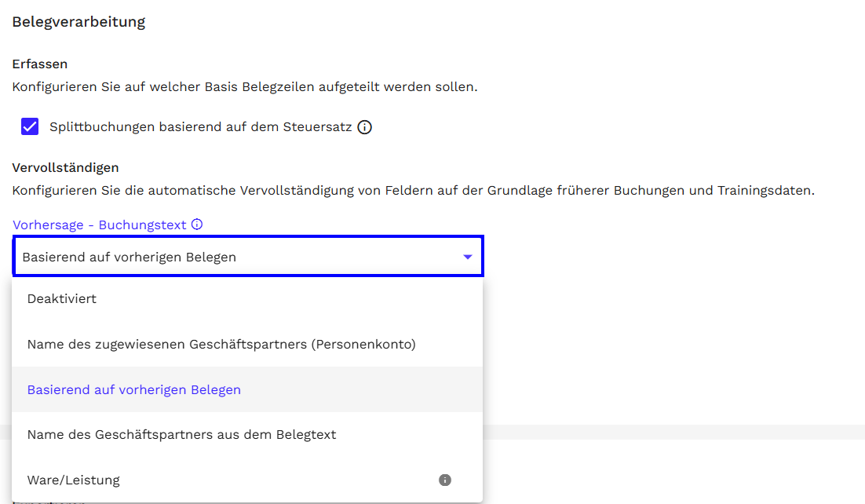
Task: Click the Vorhersage - Buchungstext field label
Action: (100, 225)
